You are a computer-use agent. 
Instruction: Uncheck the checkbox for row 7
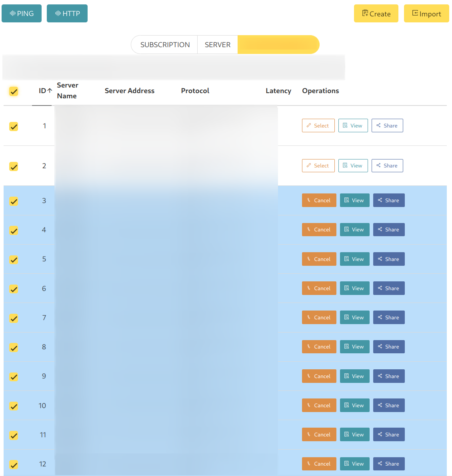pos(14,318)
